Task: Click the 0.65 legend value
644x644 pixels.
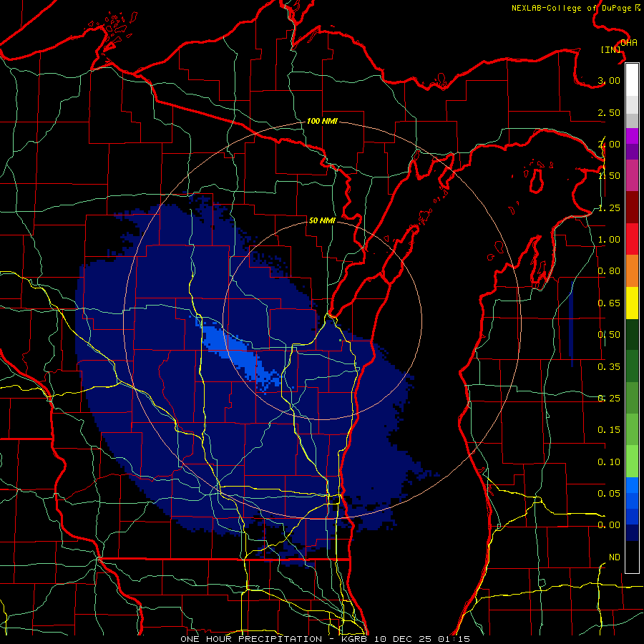Action: coord(609,303)
